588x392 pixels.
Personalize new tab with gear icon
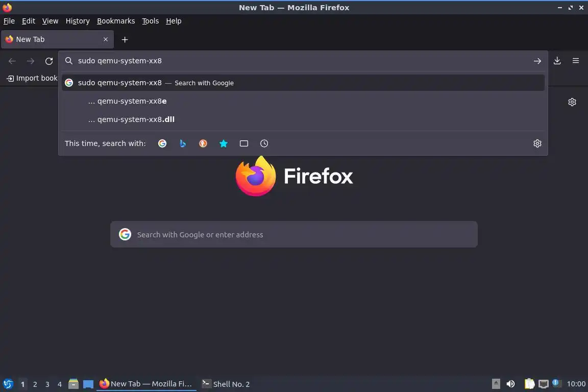pos(572,102)
